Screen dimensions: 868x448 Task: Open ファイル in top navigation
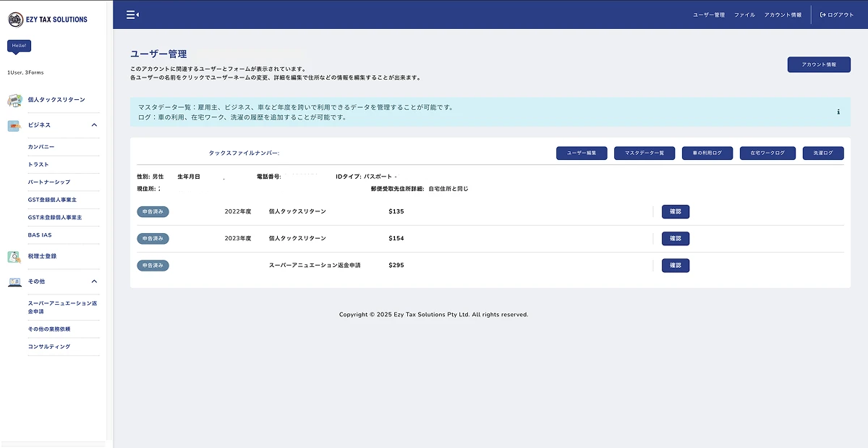(x=744, y=14)
